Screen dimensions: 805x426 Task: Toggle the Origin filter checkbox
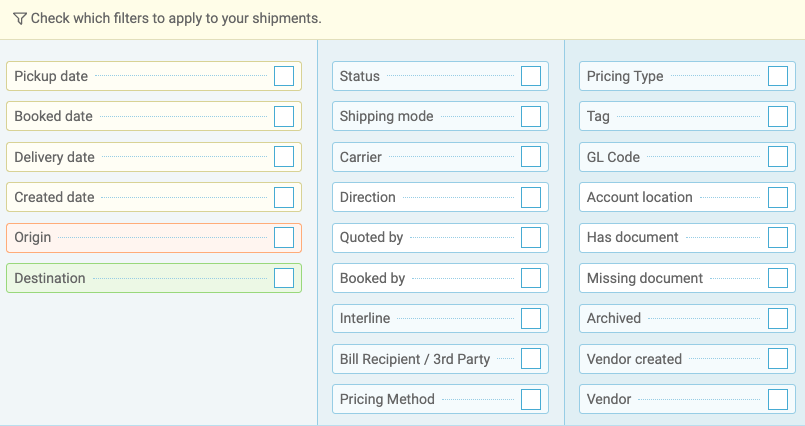[x=284, y=238]
